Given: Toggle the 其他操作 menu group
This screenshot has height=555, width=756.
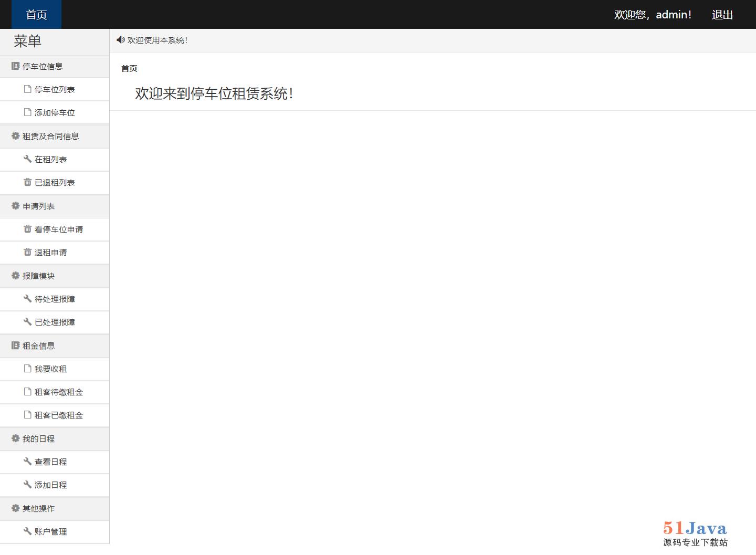Looking at the screenshot, I should pos(38,509).
